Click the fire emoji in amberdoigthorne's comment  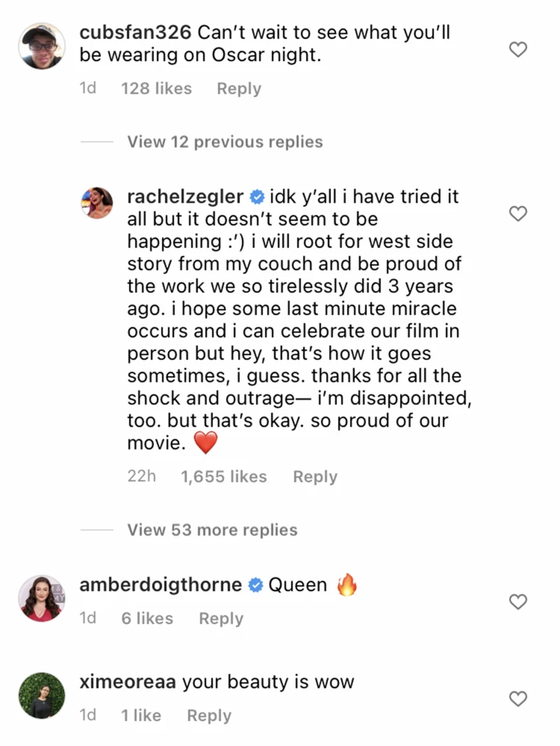point(346,584)
